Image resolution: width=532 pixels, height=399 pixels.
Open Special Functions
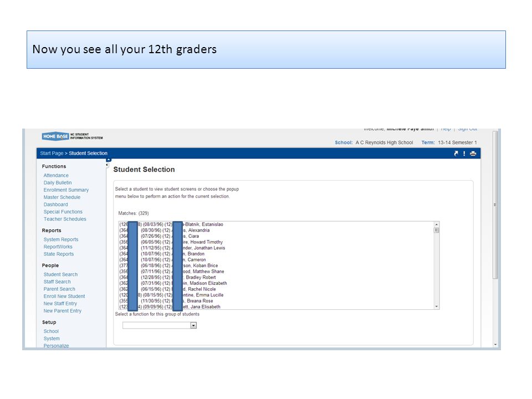[63, 212]
